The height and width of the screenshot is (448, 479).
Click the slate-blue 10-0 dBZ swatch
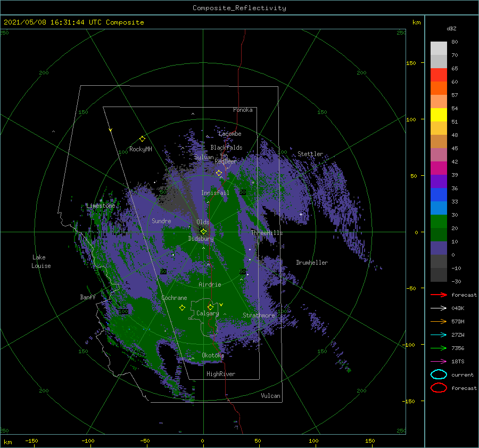(x=439, y=248)
